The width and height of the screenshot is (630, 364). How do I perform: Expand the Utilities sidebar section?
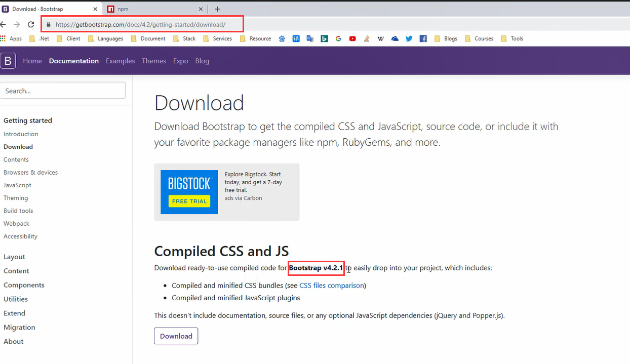(16, 299)
